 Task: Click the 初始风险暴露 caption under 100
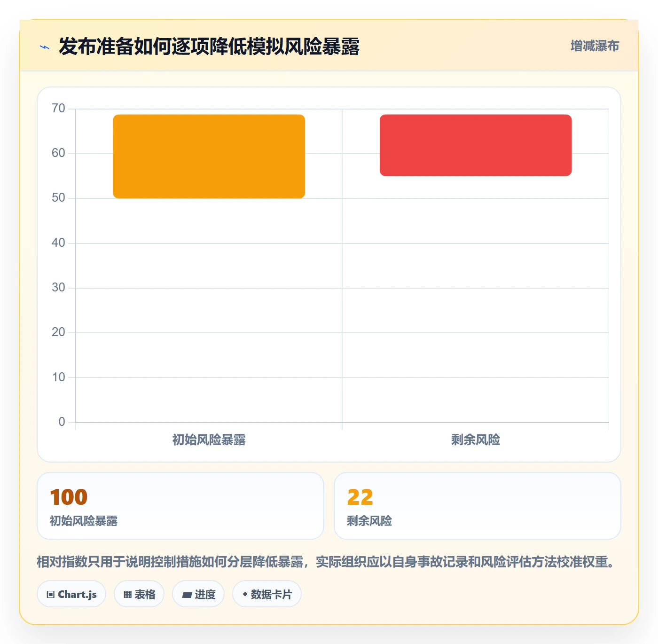84,521
